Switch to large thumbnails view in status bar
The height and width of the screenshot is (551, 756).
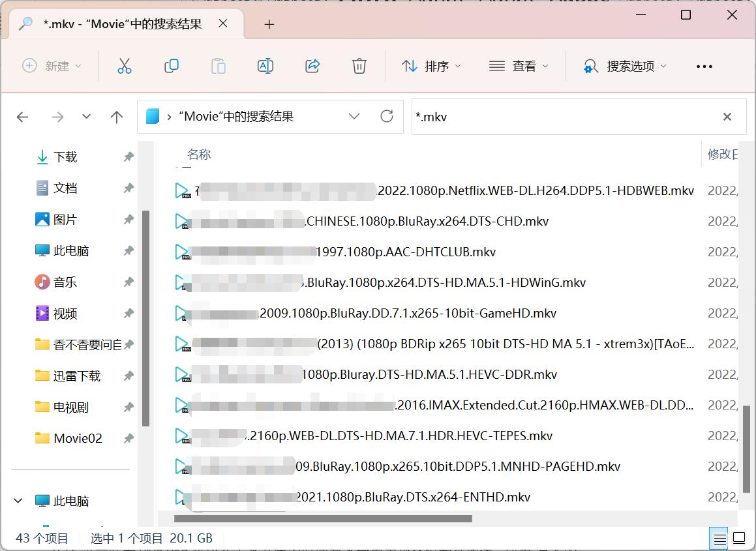(740, 539)
